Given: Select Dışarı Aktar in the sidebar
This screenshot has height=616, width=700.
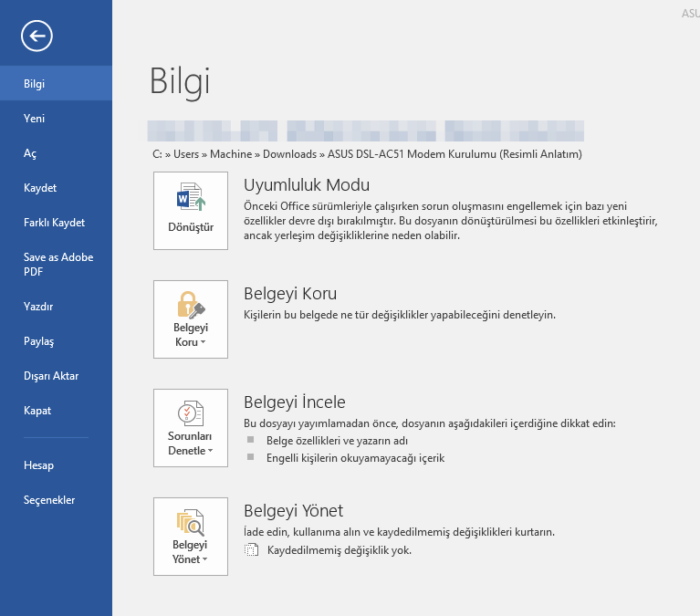Looking at the screenshot, I should click(x=56, y=376).
